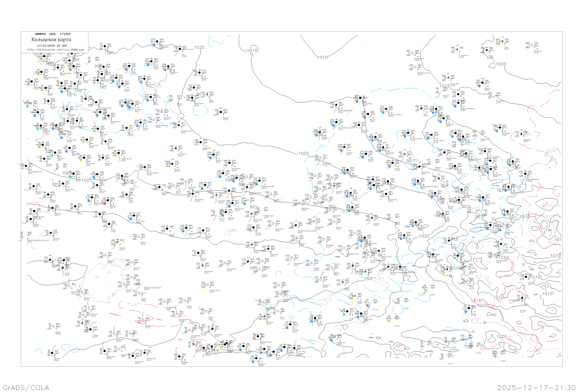Click the Панфилов obscured-sky circle symbol
588x392 pixels.
[x=335, y=337]
